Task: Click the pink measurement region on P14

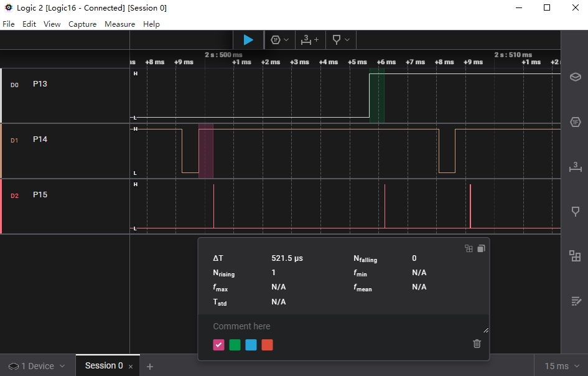Action: [206, 151]
